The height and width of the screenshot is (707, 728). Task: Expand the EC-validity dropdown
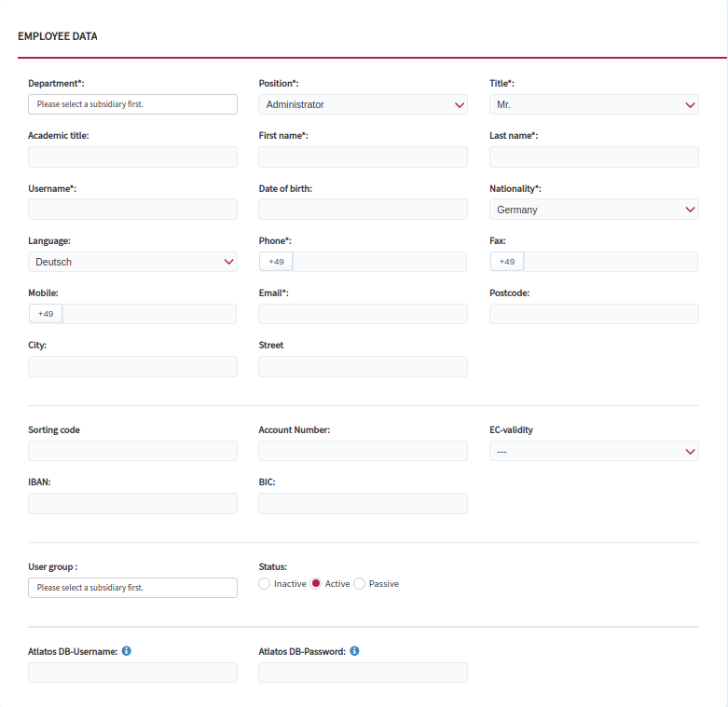pyautogui.click(x=594, y=451)
